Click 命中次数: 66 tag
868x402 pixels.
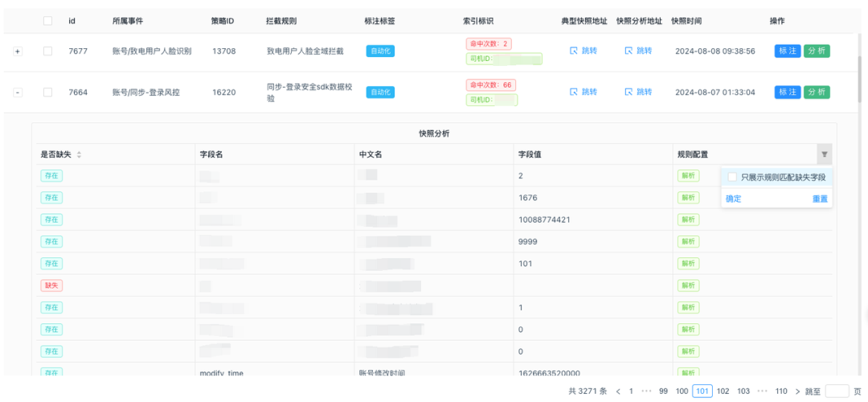491,84
